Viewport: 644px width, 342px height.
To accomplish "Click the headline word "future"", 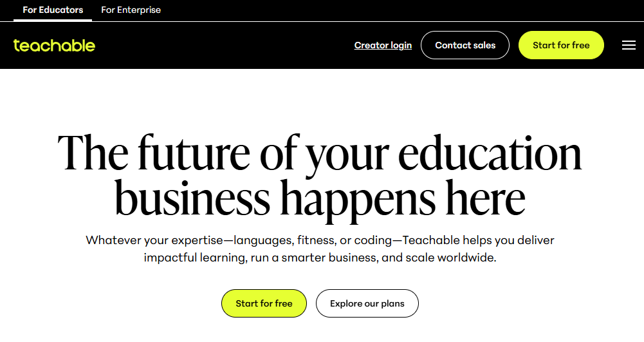I will click(x=194, y=153).
